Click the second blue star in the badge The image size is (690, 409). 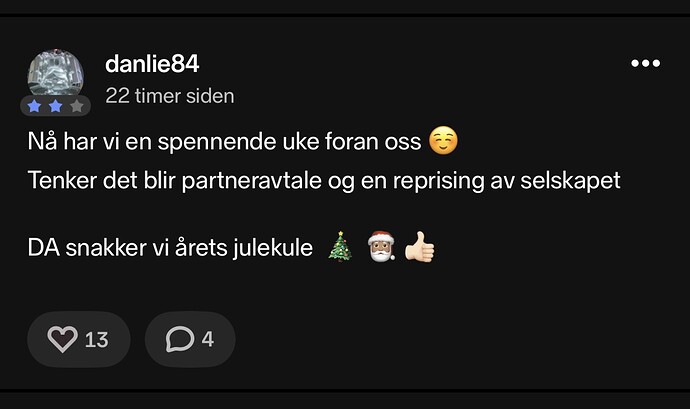point(55,106)
